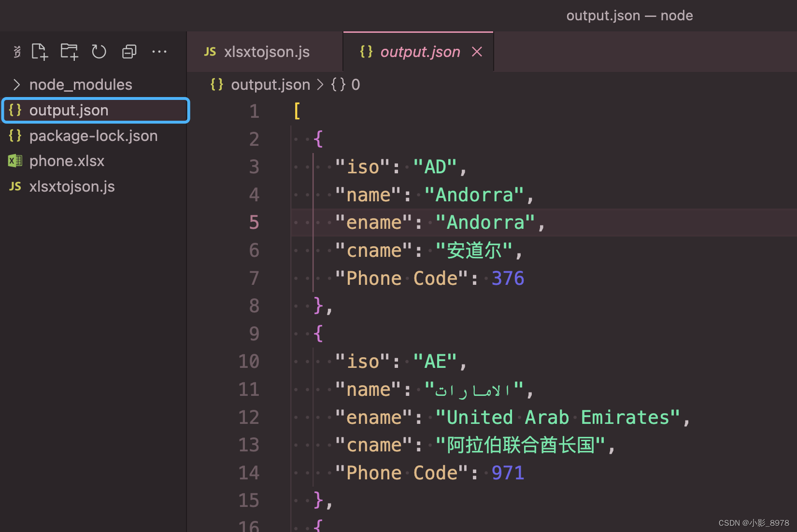Open the explorer's more actions menu

click(x=159, y=51)
